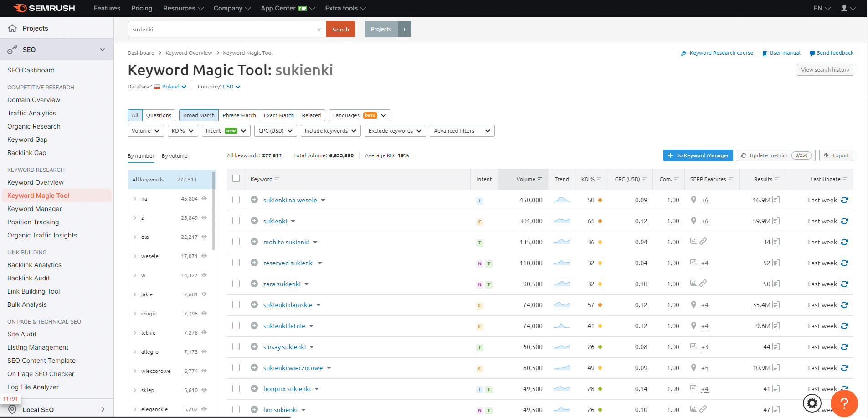The height and width of the screenshot is (418, 868).
Task: Click View search history button
Action: 825,70
